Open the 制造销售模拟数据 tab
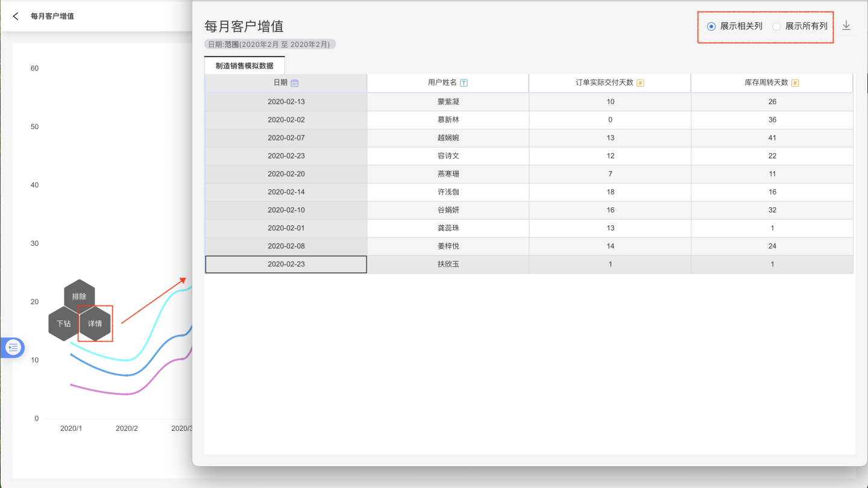Image resolution: width=868 pixels, height=488 pixels. click(x=244, y=66)
